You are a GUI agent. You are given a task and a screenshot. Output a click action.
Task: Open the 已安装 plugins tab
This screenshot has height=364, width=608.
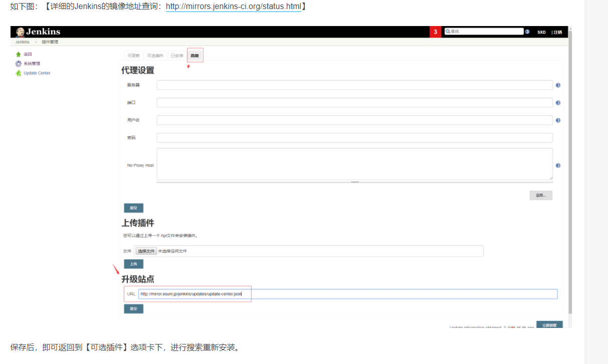(x=176, y=55)
